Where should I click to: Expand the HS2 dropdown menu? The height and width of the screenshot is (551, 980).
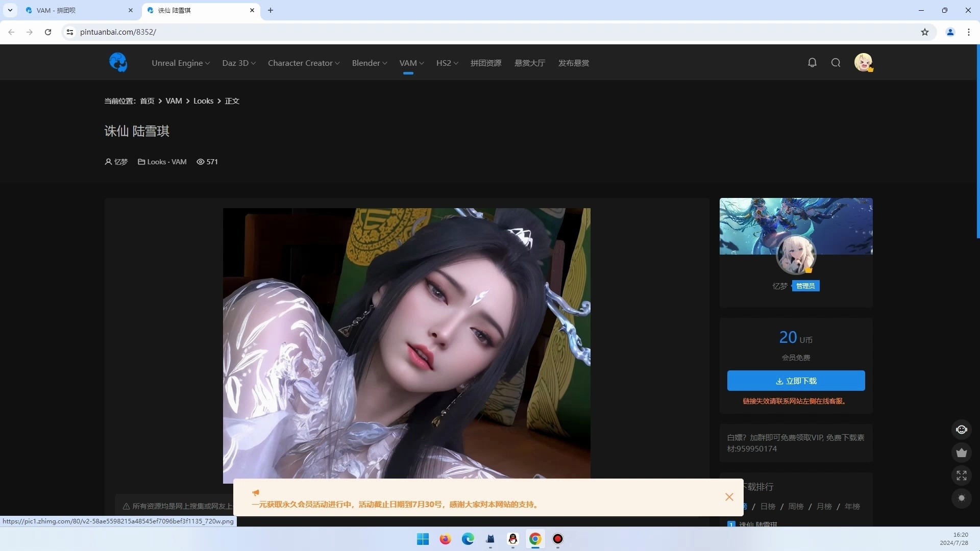(447, 63)
